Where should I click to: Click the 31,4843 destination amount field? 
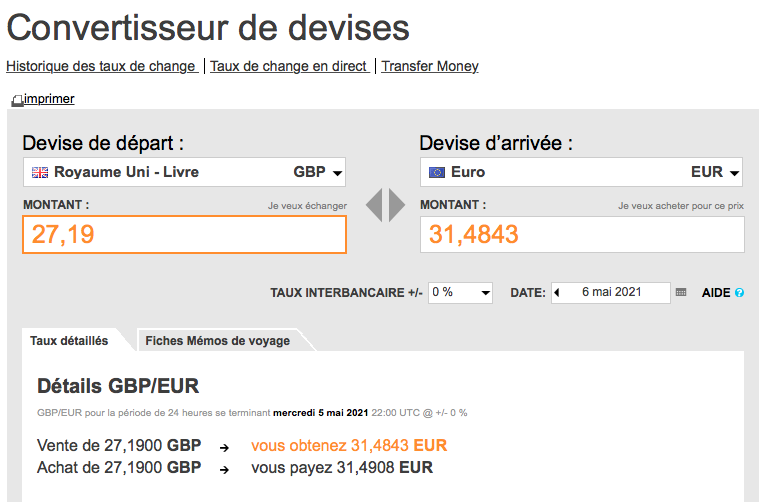[x=582, y=235]
